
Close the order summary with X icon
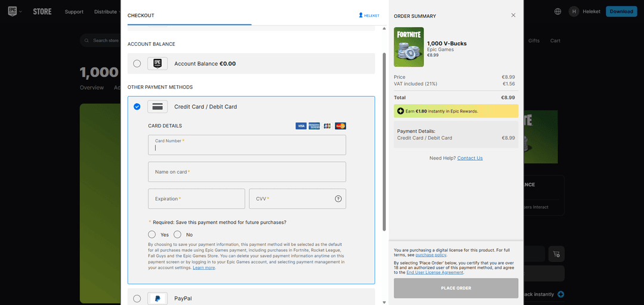click(513, 15)
